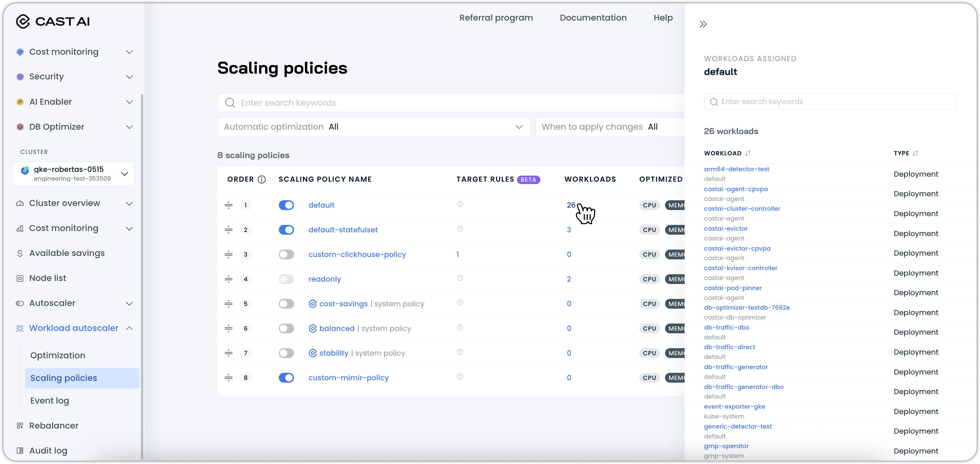The image size is (980, 464).
Task: Open the event-exporter-gke workload link
Action: point(734,407)
